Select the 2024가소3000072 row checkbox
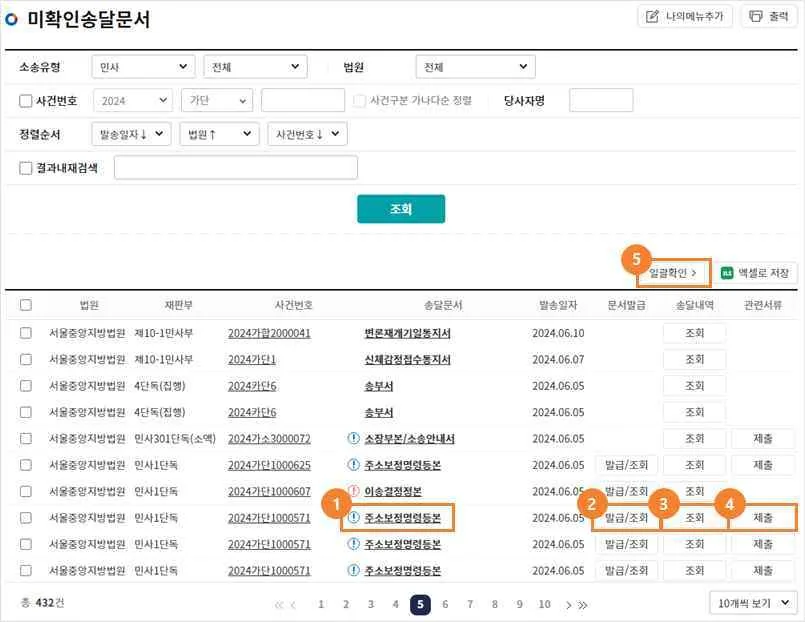 pos(26,438)
